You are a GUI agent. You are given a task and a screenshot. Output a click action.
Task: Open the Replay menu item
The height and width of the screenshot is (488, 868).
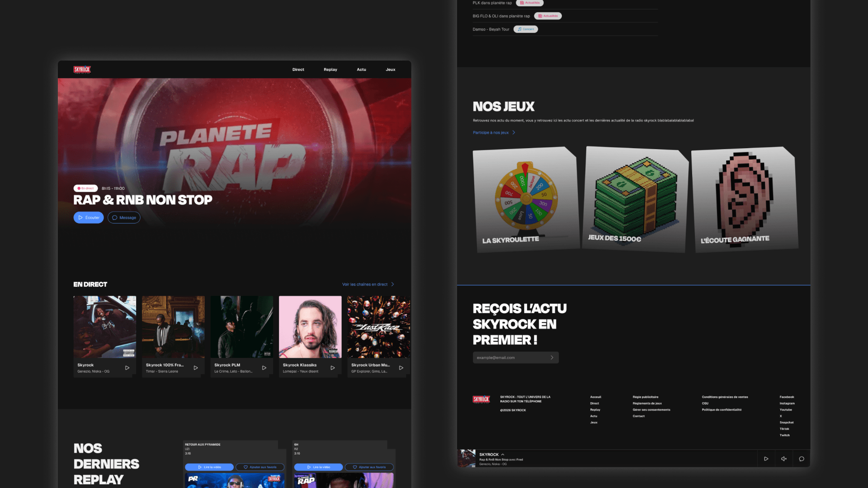pyautogui.click(x=330, y=70)
